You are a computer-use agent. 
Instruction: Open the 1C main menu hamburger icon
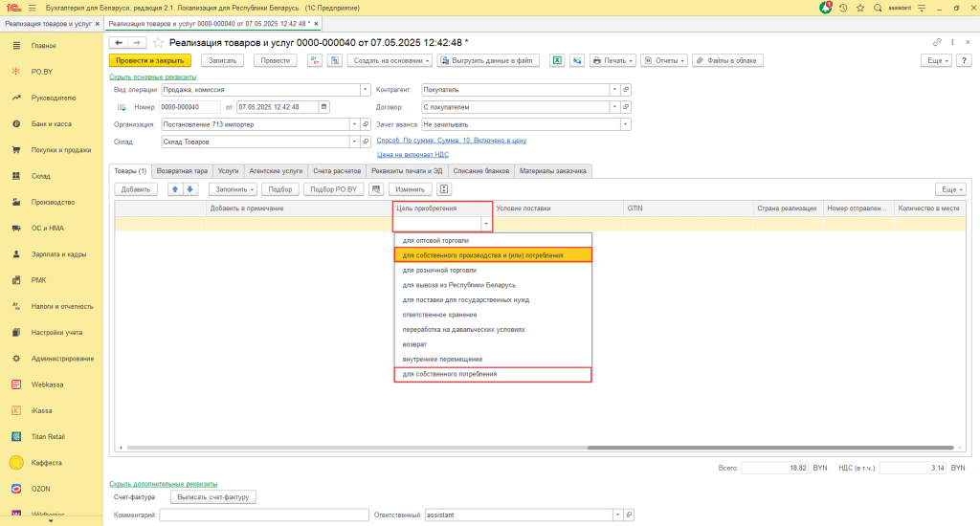click(32, 8)
